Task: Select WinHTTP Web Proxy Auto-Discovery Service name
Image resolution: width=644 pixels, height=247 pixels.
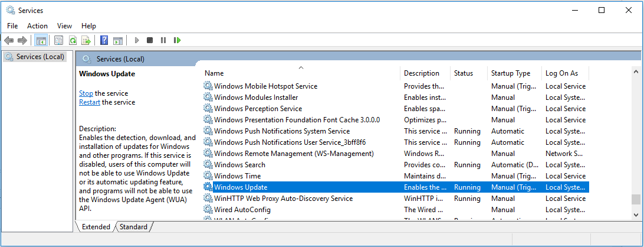Action: (x=284, y=199)
